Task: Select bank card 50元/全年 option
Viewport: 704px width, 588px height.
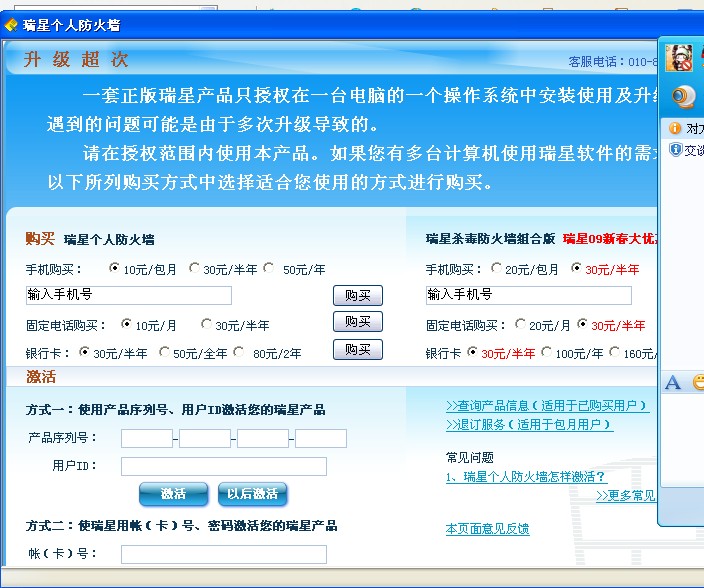Action: click(x=164, y=352)
